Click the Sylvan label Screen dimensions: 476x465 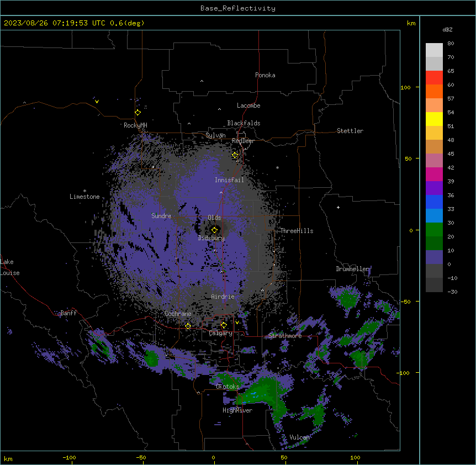[215, 135]
